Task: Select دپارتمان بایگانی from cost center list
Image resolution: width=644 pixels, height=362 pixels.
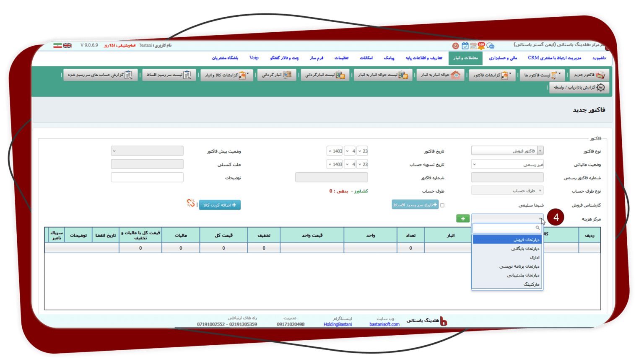Action: [507, 248]
